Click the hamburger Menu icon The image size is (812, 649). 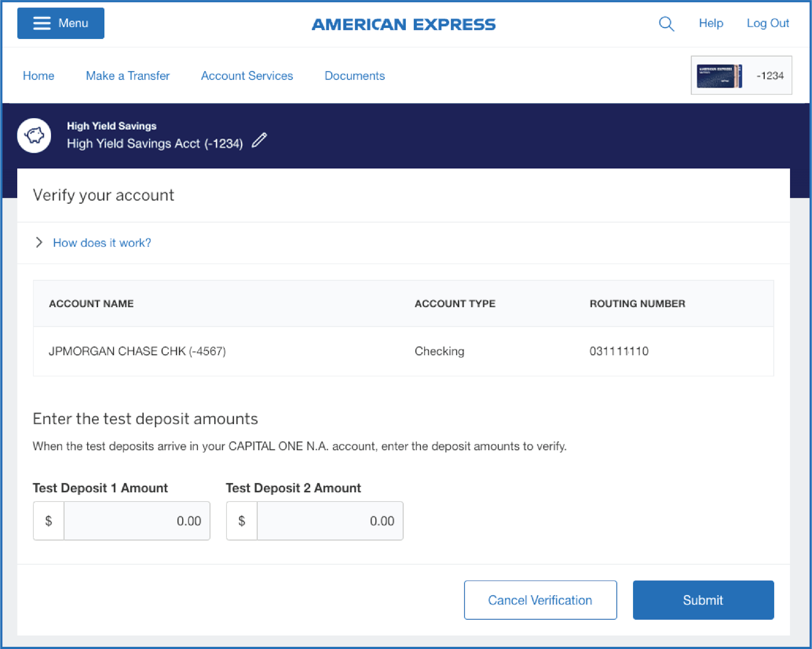(42, 23)
